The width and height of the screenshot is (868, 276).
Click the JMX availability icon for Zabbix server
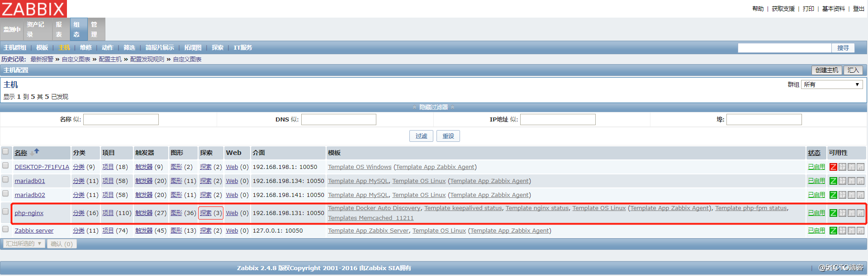tap(851, 231)
